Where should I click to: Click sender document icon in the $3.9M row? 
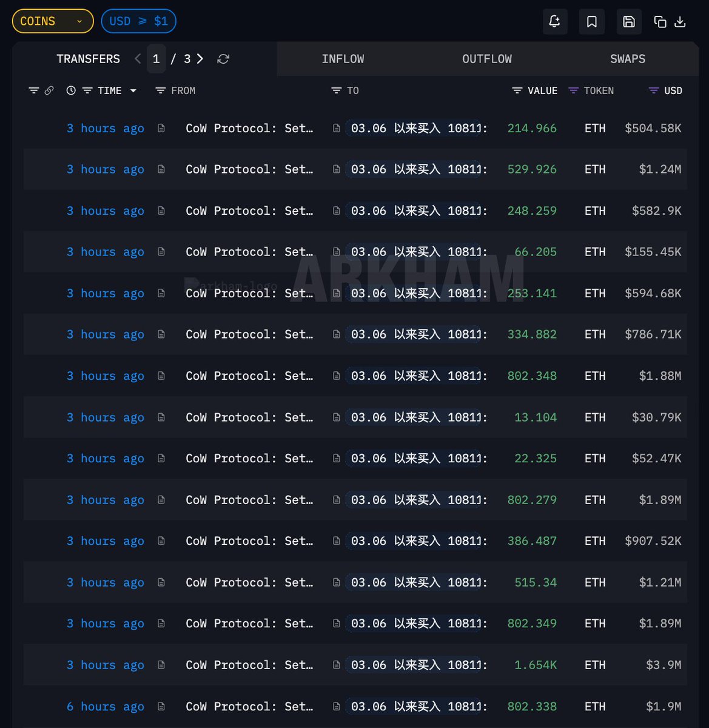pos(161,665)
